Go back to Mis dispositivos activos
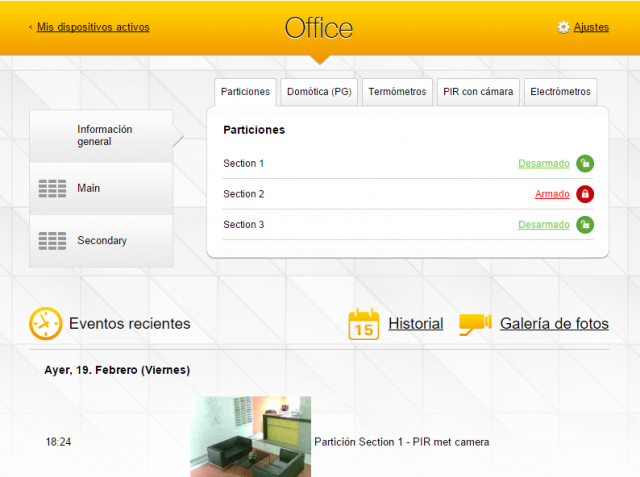This screenshot has width=640, height=477. [93, 27]
